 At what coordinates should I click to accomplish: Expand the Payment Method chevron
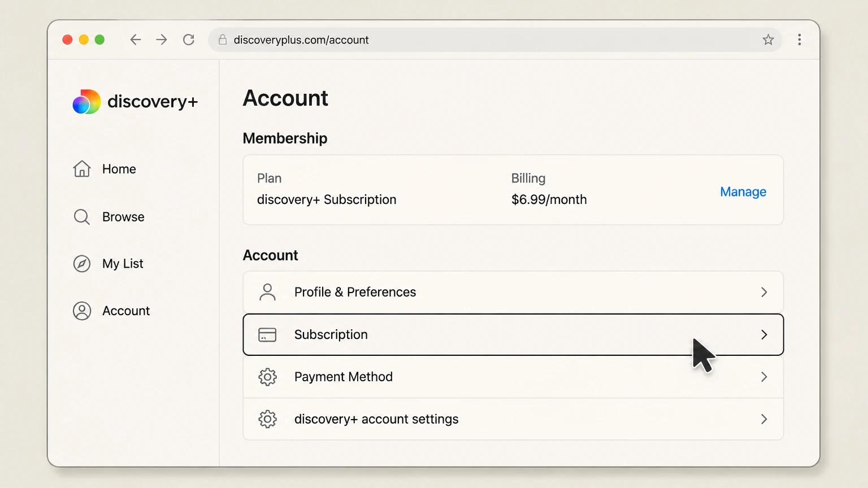pos(764,377)
